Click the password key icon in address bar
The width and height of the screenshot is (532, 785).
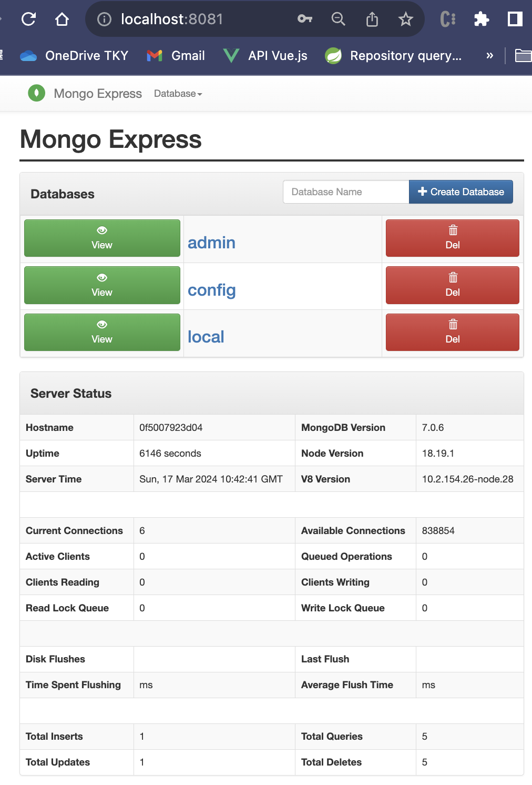(304, 19)
